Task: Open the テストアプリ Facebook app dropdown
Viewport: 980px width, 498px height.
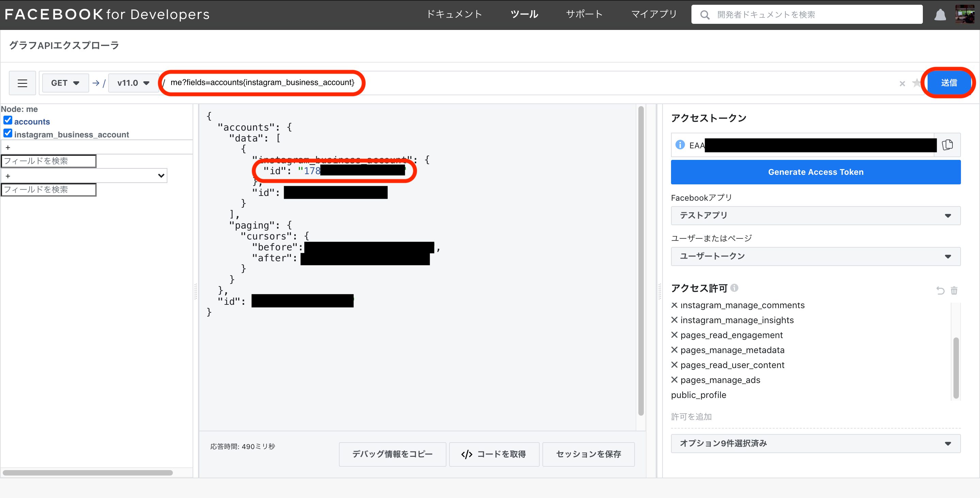Action: [x=816, y=216]
